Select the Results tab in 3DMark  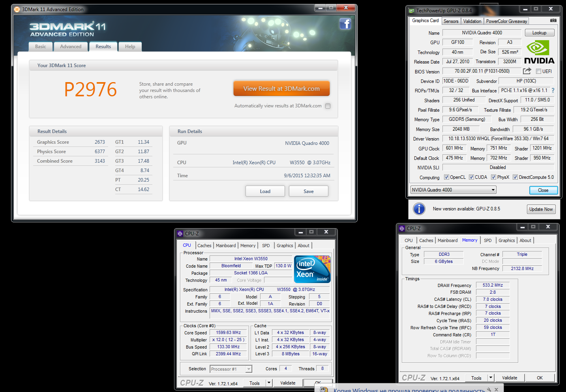coord(103,47)
